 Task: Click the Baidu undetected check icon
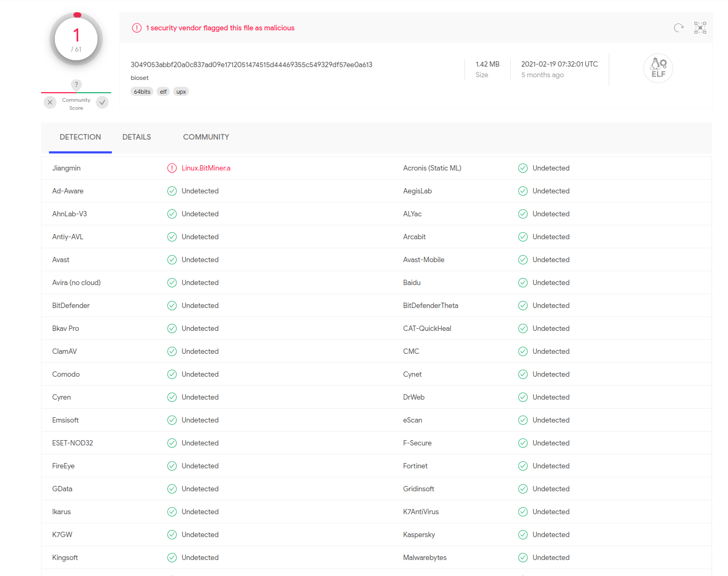[523, 282]
